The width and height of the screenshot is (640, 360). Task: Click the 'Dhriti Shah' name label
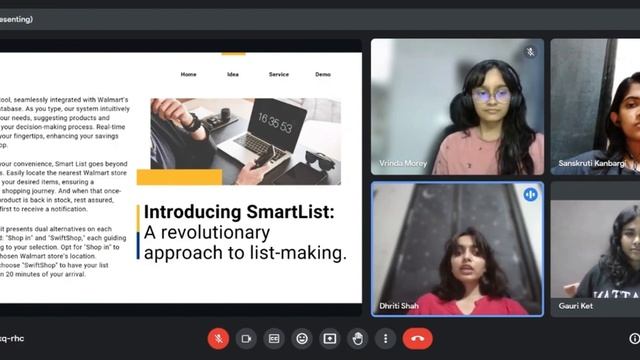tap(399, 306)
